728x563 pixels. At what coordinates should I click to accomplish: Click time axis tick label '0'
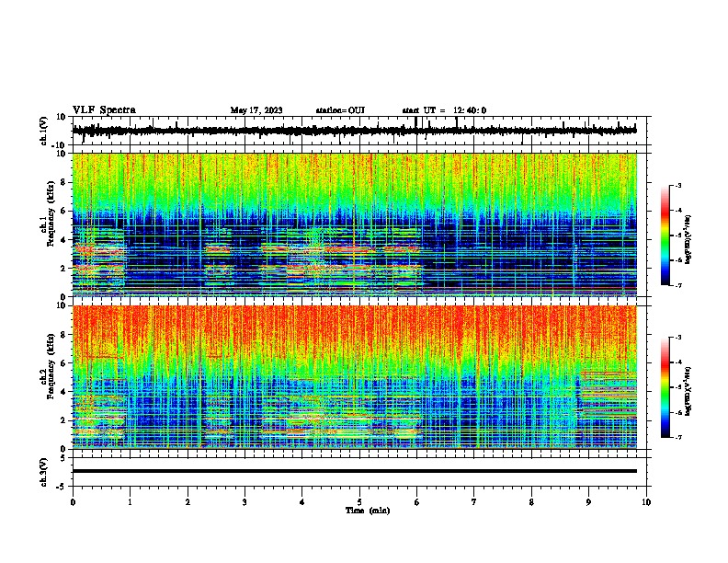coord(73,501)
